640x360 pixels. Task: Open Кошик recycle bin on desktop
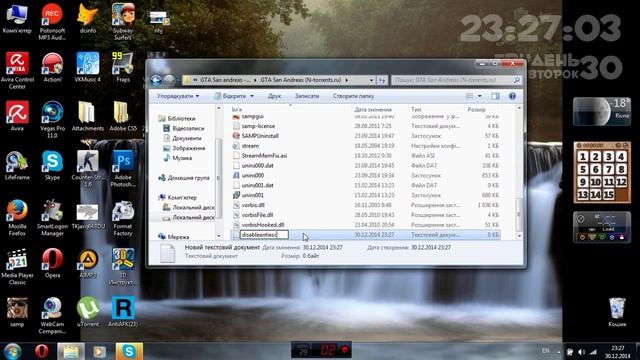pos(617,312)
